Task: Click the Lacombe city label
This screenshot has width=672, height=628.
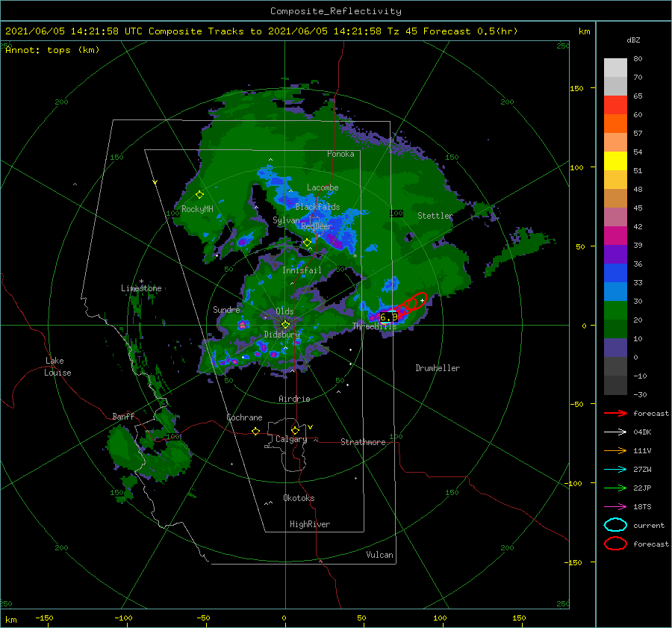Action: pyautogui.click(x=323, y=187)
